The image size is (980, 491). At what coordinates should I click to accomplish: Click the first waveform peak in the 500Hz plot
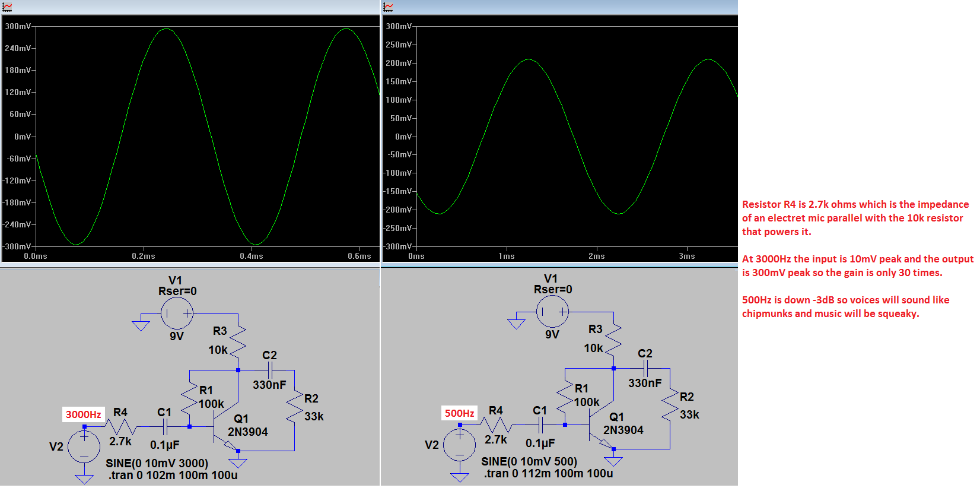click(529, 59)
